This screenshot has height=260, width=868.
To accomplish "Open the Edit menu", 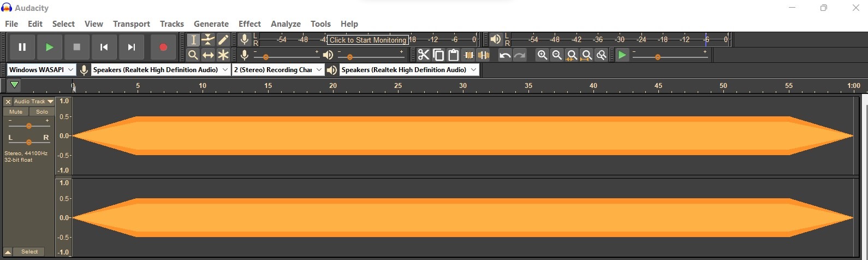I will coord(35,23).
